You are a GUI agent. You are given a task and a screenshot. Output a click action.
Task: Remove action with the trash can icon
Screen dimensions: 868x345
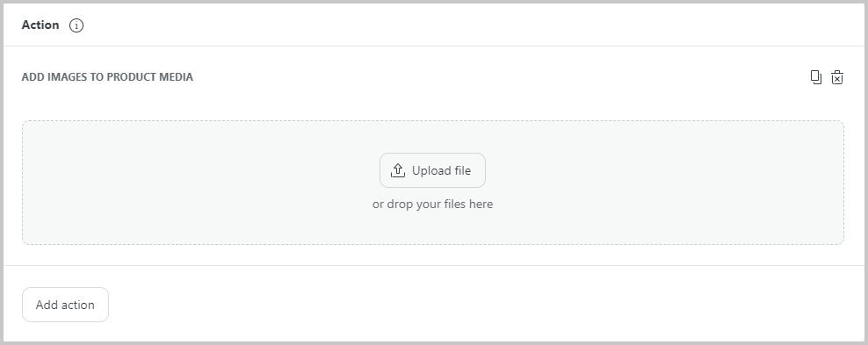click(837, 77)
